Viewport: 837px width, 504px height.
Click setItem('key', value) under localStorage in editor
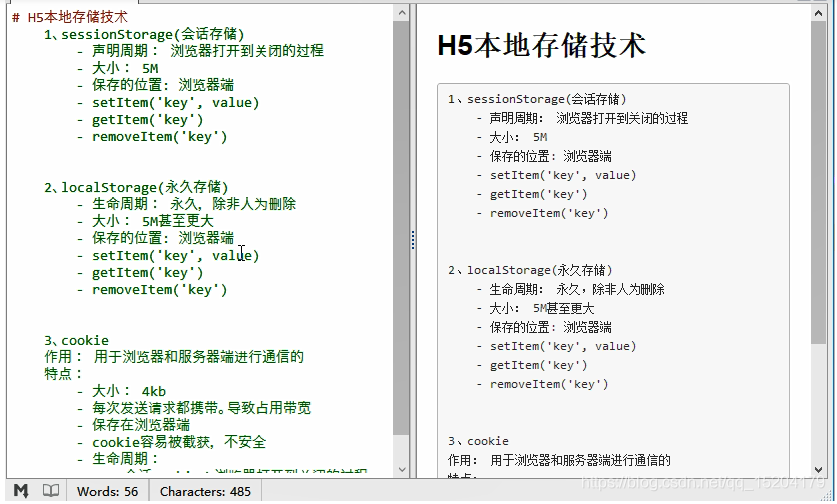(168, 256)
